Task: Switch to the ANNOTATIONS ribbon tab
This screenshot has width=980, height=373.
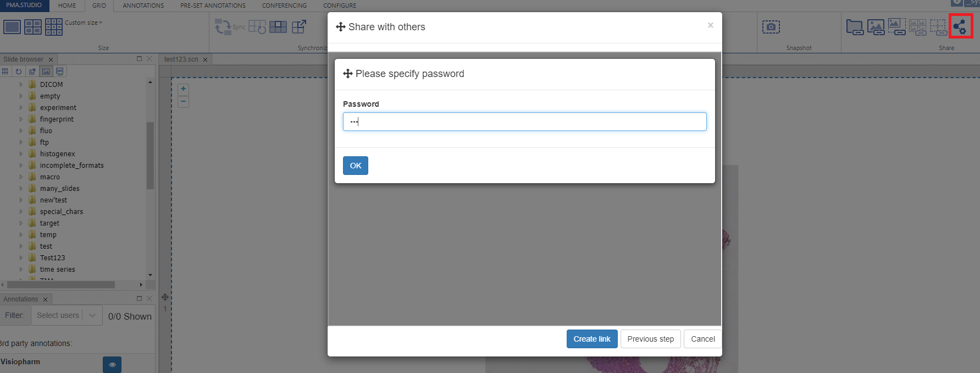Action: 143,6
